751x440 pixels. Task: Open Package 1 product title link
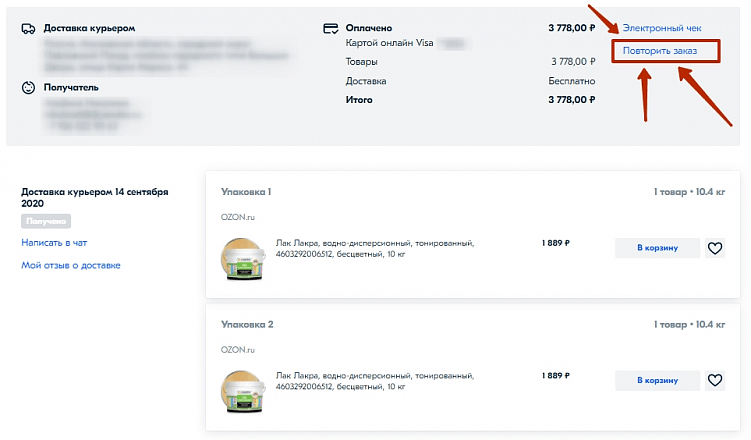(374, 249)
